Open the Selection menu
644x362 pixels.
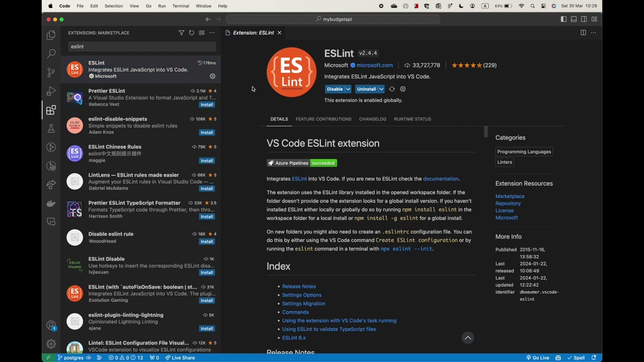tap(114, 6)
